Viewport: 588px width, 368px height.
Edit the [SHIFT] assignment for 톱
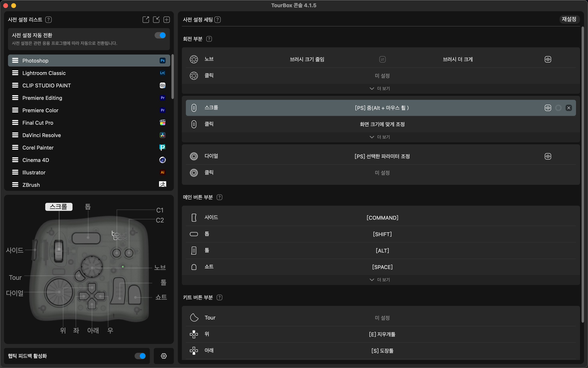point(382,234)
